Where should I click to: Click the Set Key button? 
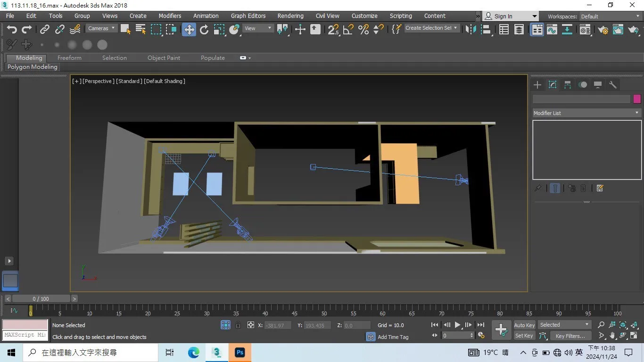(524, 336)
